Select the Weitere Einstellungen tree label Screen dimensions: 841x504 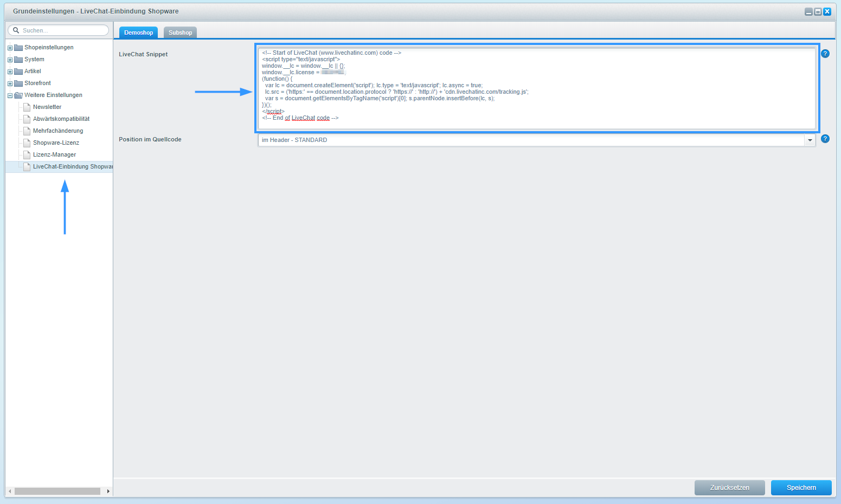[x=53, y=95]
